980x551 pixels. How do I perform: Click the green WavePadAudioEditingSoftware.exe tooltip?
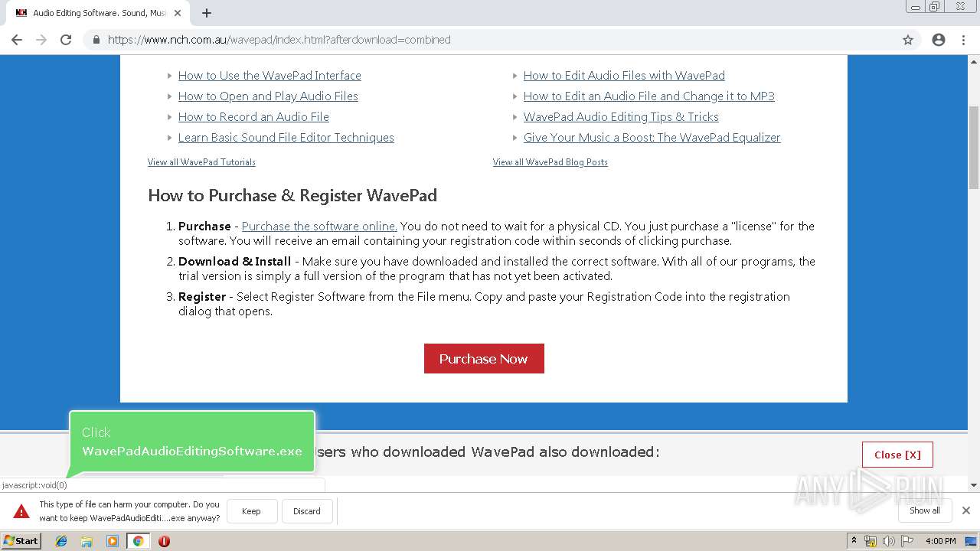[x=192, y=442]
